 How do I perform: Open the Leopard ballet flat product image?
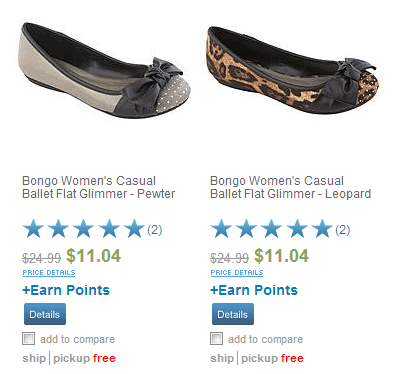tap(292, 70)
